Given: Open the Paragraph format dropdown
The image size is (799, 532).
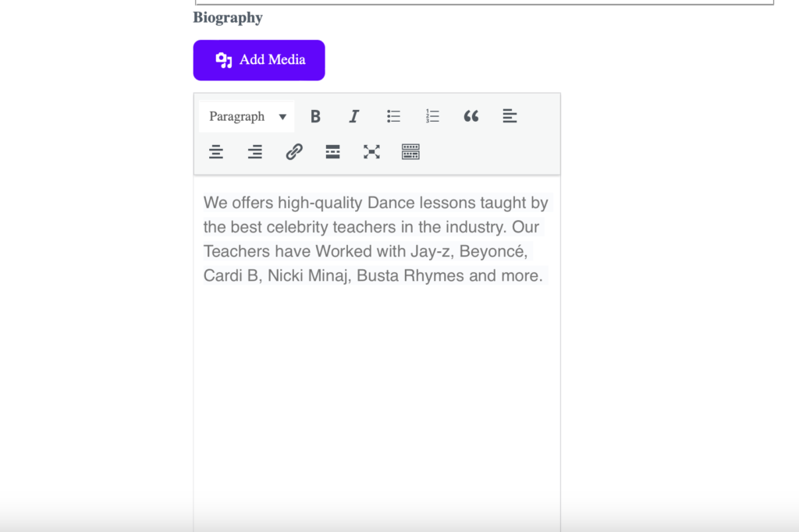Looking at the screenshot, I should click(x=247, y=117).
